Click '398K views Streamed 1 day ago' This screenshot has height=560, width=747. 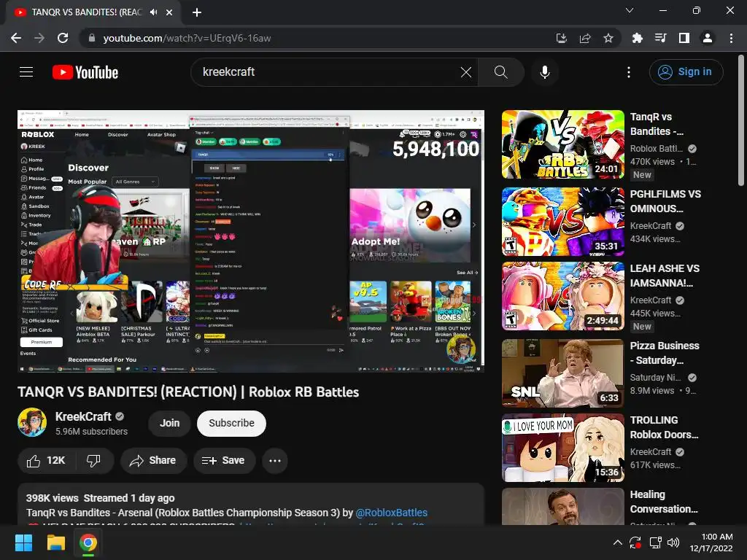tap(100, 498)
